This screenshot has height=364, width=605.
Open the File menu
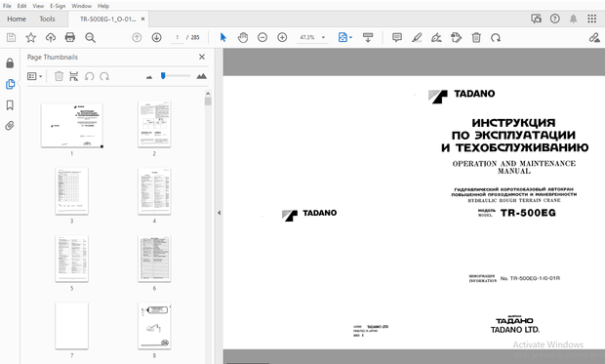pyautogui.click(x=7, y=6)
